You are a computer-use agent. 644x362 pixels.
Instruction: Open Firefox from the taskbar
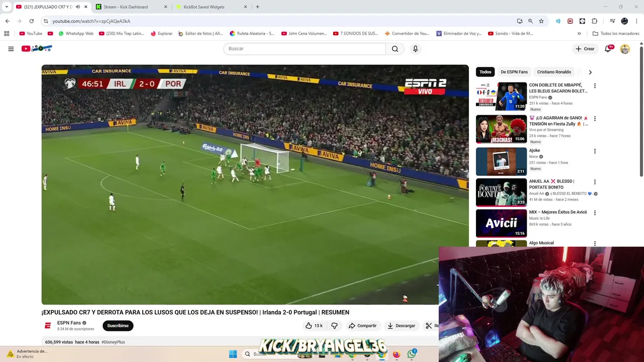pos(396,354)
